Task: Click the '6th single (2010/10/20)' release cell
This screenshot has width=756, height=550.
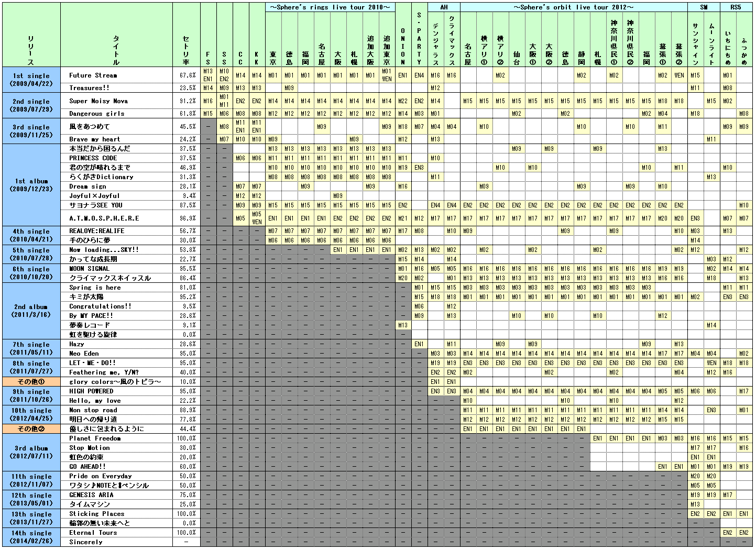Action: [x=31, y=273]
